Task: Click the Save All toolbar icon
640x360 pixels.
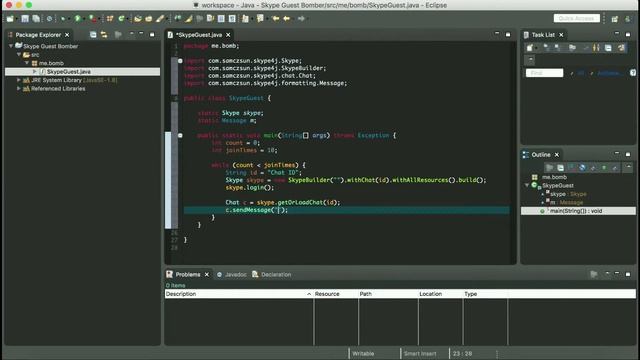Action: pos(36,19)
